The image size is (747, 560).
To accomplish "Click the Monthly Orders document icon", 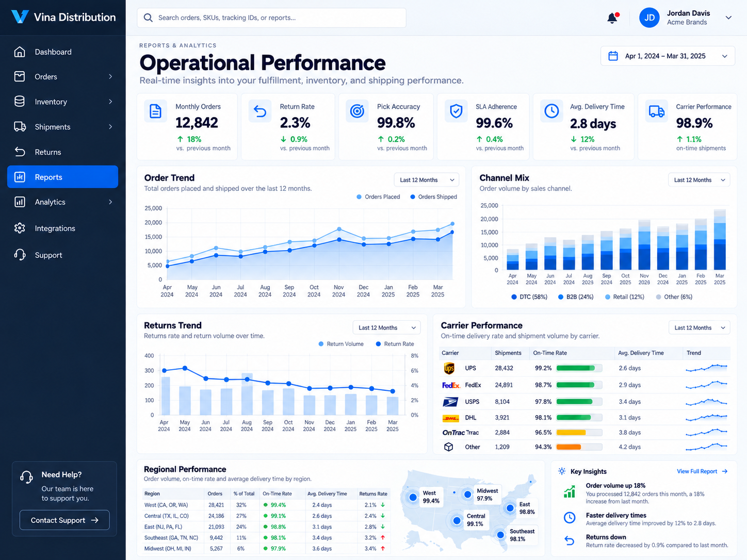I will pos(155,111).
